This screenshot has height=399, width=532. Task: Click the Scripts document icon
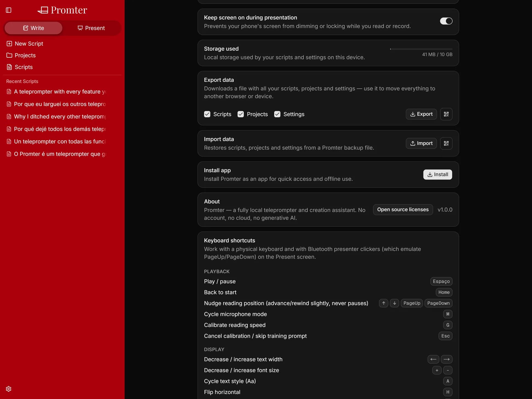9,67
